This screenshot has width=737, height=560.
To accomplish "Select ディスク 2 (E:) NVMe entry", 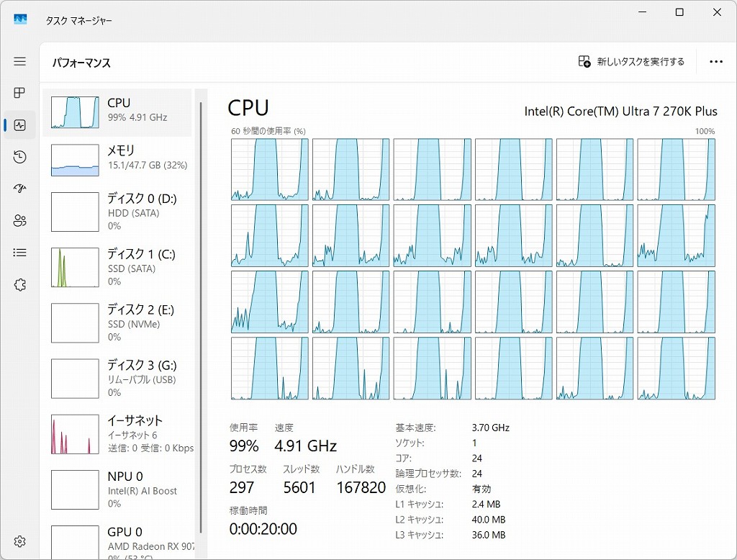I will coord(117,322).
